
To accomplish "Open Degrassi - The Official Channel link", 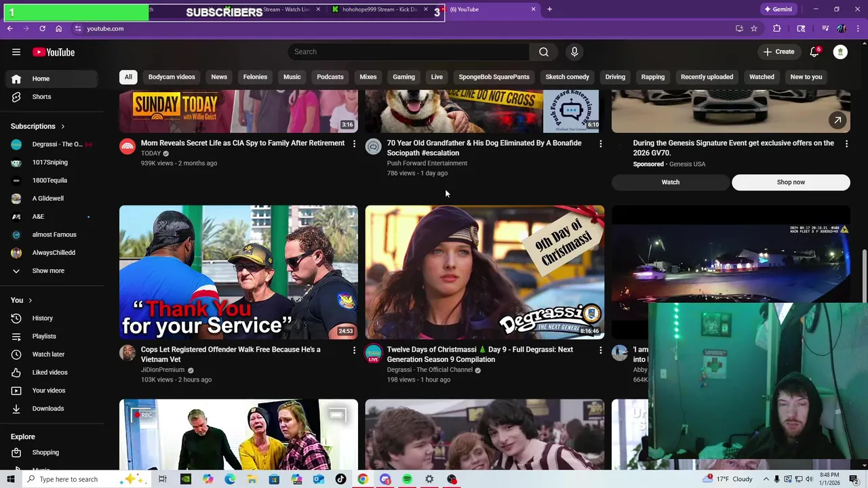I will (x=430, y=370).
